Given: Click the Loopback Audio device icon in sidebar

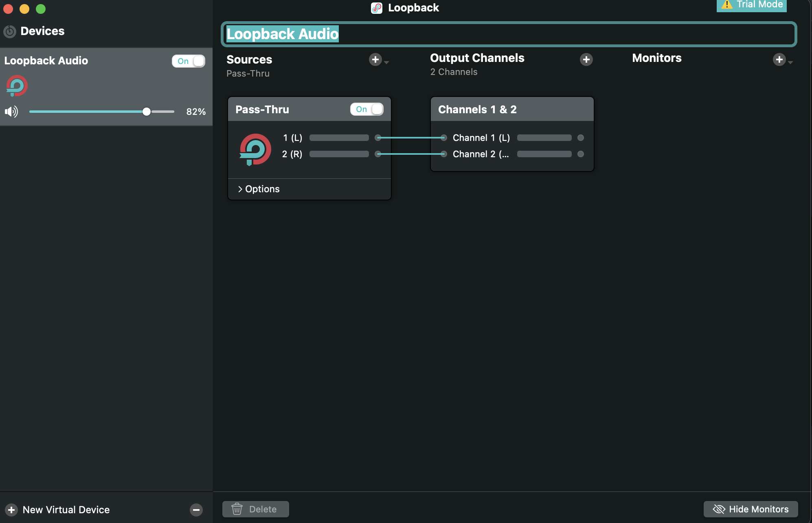Looking at the screenshot, I should [x=17, y=86].
